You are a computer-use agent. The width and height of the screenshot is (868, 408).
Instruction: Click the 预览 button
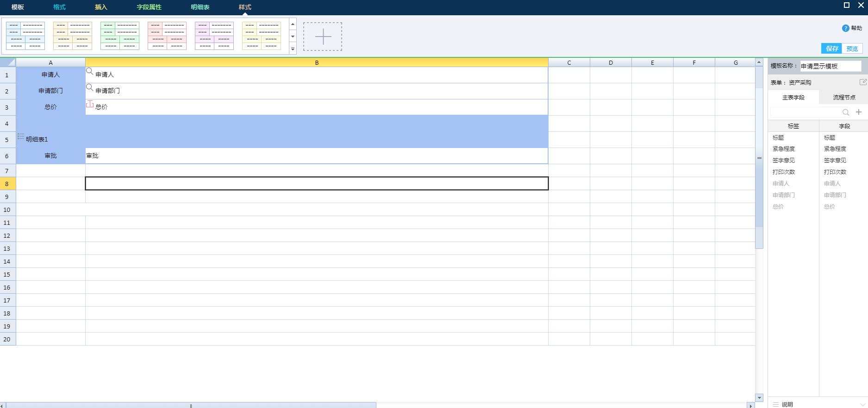click(x=852, y=49)
